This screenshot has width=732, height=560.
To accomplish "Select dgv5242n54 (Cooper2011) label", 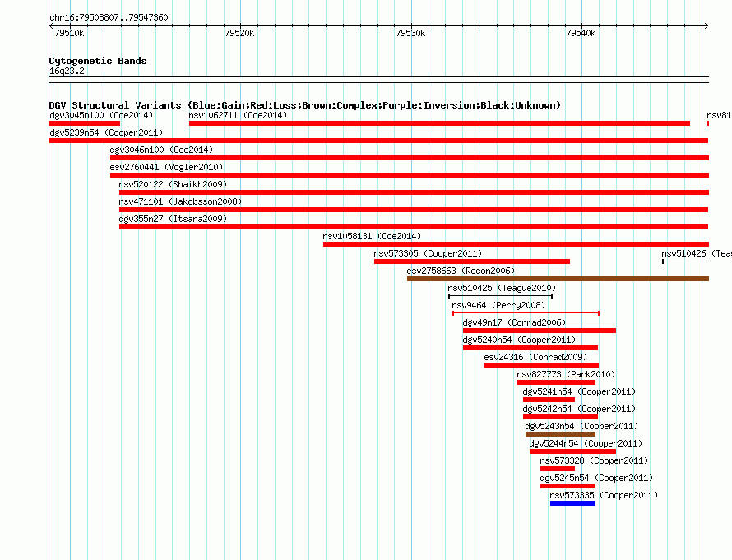I will pyautogui.click(x=579, y=409).
